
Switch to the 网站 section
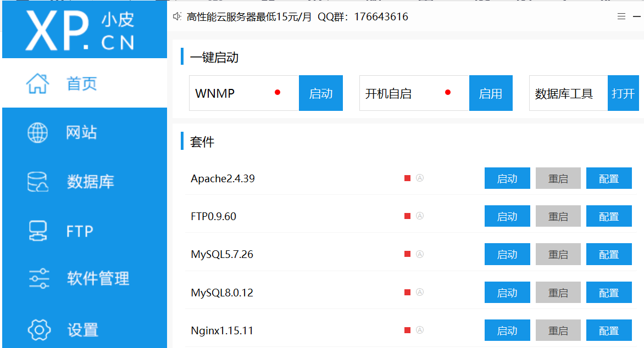[85, 132]
